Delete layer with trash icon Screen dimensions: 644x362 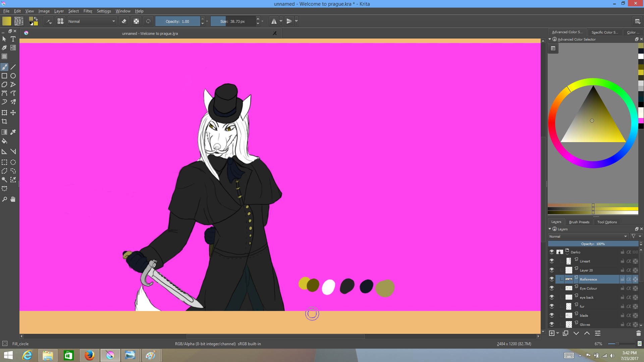(638, 333)
